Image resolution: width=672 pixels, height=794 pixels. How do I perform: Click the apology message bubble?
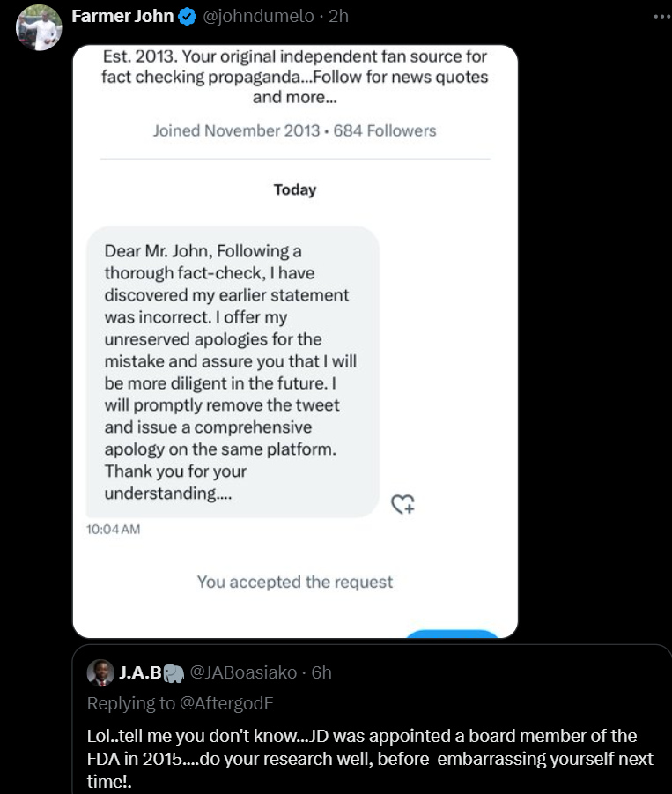point(233,372)
